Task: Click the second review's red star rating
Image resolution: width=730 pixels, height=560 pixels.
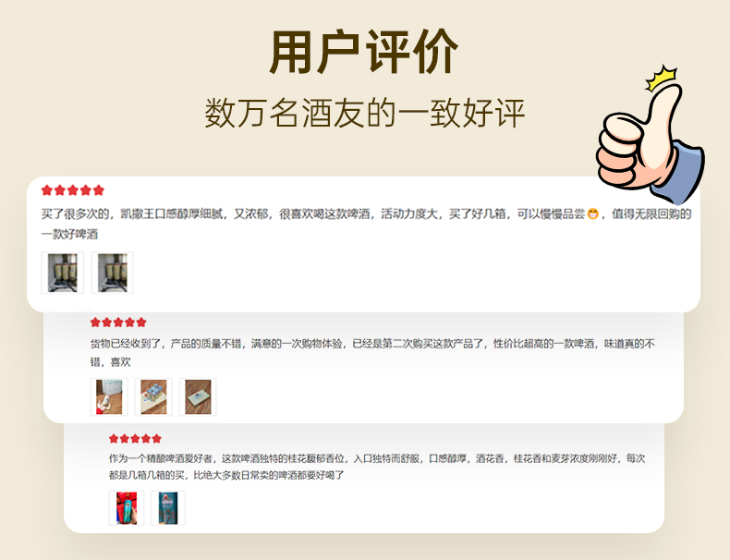Action: [x=118, y=323]
